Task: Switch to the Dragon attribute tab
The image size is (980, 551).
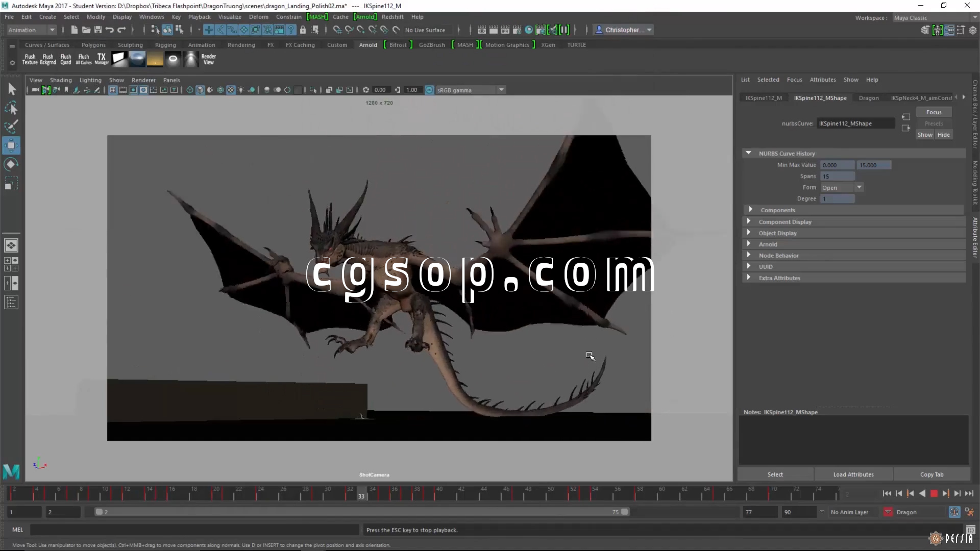Action: (x=868, y=98)
